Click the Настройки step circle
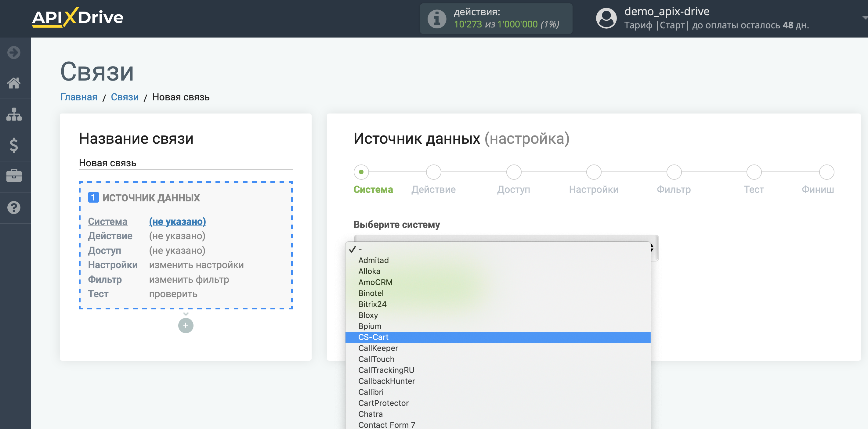The height and width of the screenshot is (429, 868). click(594, 172)
